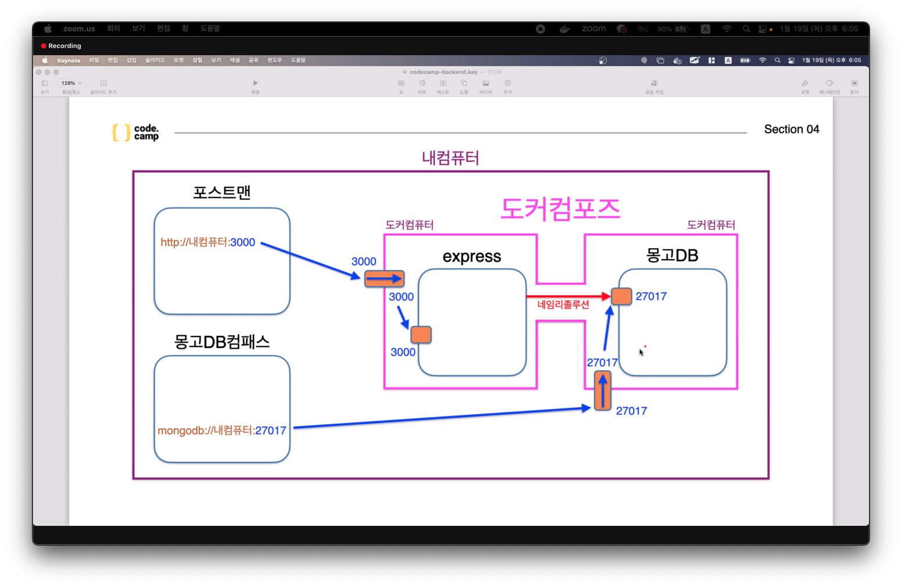
Task: Open the 128% zoom level dropdown
Action: point(71,83)
